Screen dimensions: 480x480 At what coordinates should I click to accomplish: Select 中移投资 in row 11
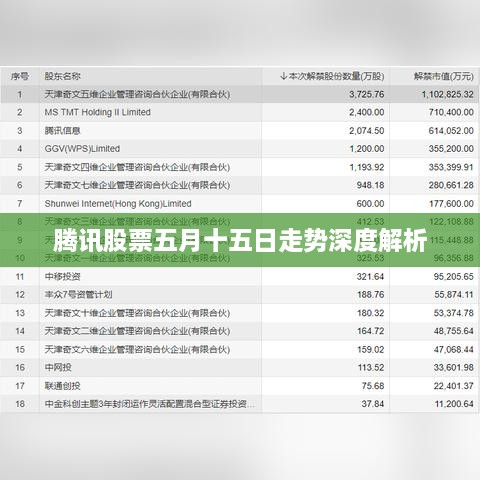pos(62,276)
